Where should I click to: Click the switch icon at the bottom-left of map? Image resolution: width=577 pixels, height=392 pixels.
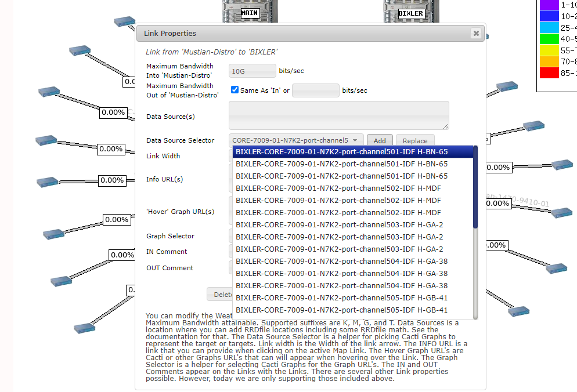[84, 328]
